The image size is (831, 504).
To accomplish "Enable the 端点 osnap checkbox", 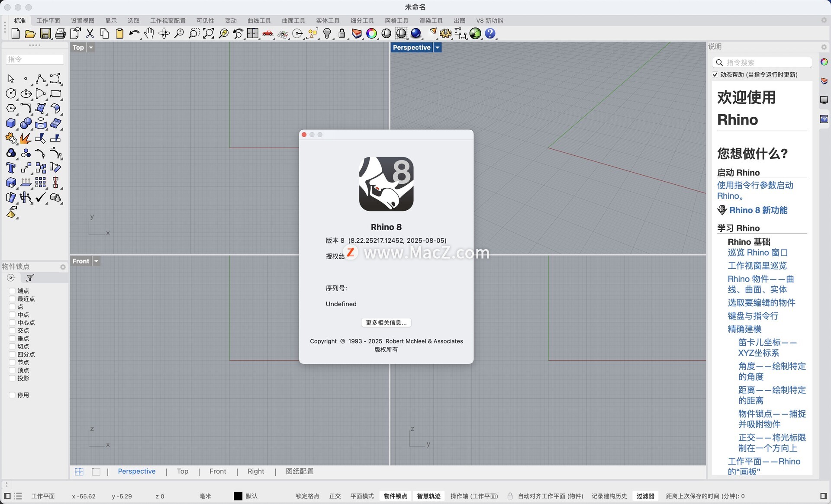I will pyautogui.click(x=12, y=291).
